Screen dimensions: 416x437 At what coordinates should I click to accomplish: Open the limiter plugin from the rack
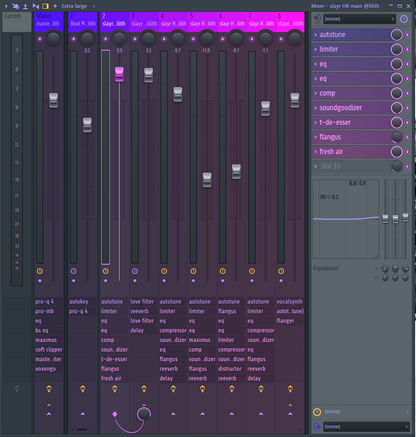click(x=353, y=49)
